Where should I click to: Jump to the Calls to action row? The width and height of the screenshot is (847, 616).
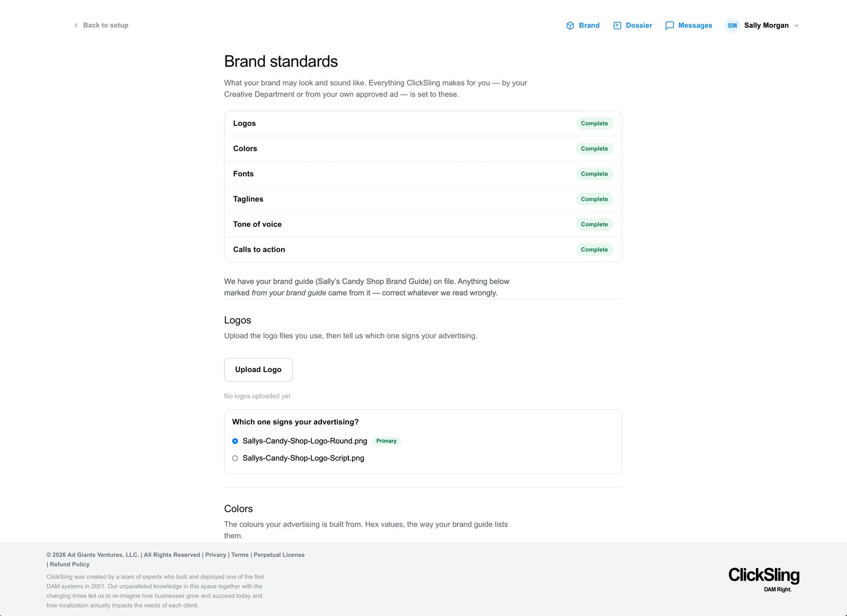click(x=423, y=249)
